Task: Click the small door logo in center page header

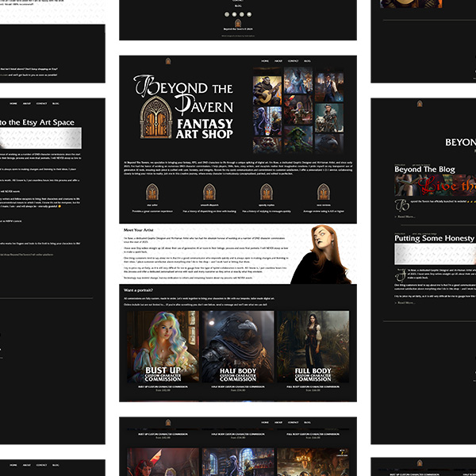Action: (x=168, y=61)
